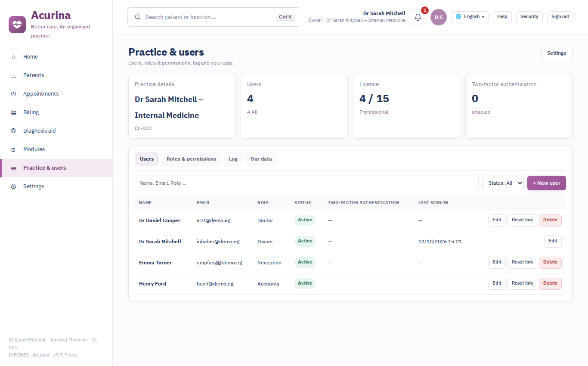Viewport: 588px width, 366px height.
Task: Click the Name, Email, Role filter field
Action: [306, 183]
